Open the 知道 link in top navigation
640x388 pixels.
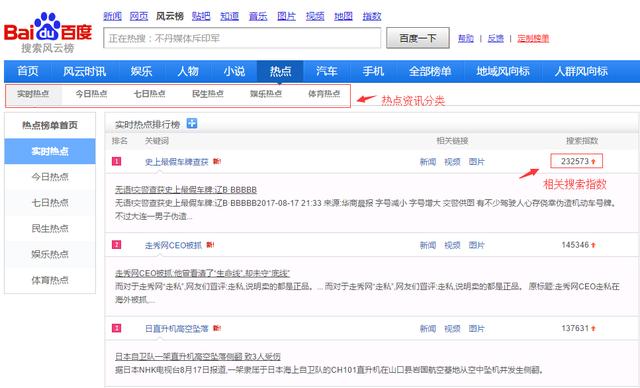[x=229, y=16]
